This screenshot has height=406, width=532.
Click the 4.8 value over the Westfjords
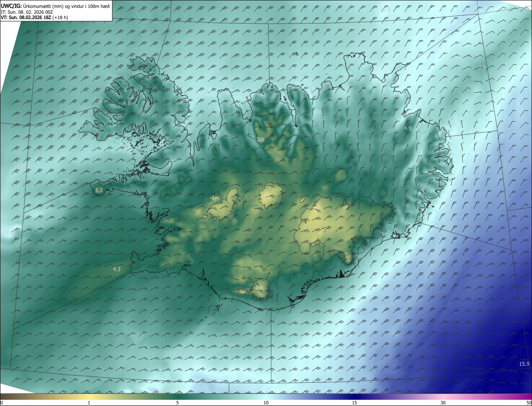(127, 103)
